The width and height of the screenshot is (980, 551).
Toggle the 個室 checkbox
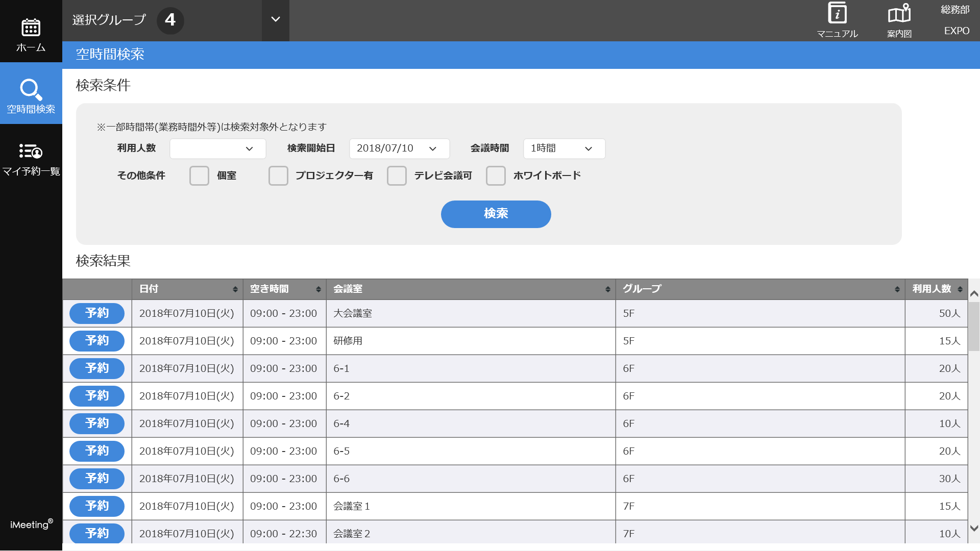[199, 176]
